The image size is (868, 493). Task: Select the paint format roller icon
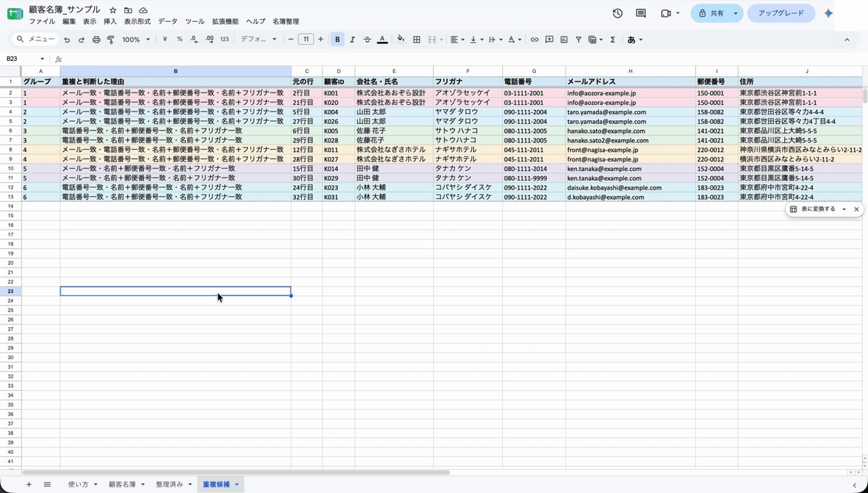(x=111, y=40)
